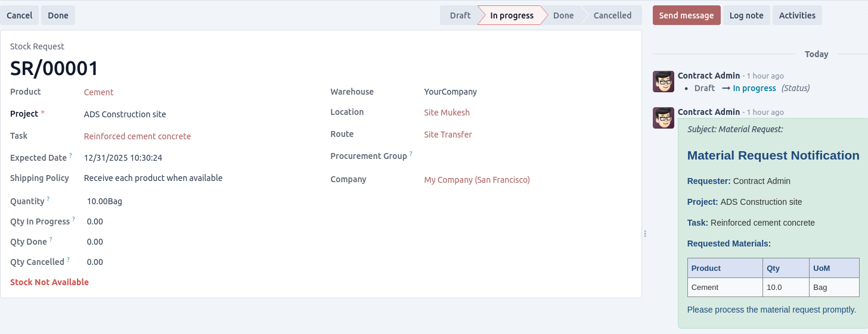The width and height of the screenshot is (868, 334).
Task: Switch status to Draft in the status bar
Action: click(x=460, y=15)
